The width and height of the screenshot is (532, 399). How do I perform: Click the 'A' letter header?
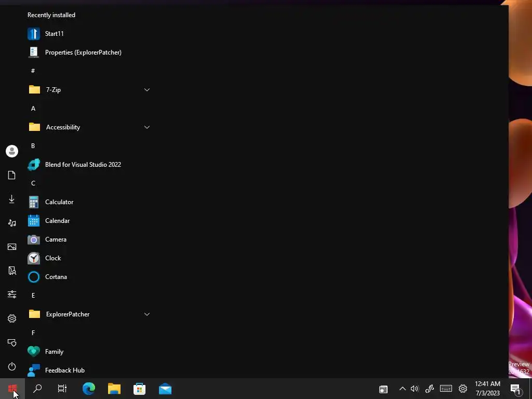[33, 109]
